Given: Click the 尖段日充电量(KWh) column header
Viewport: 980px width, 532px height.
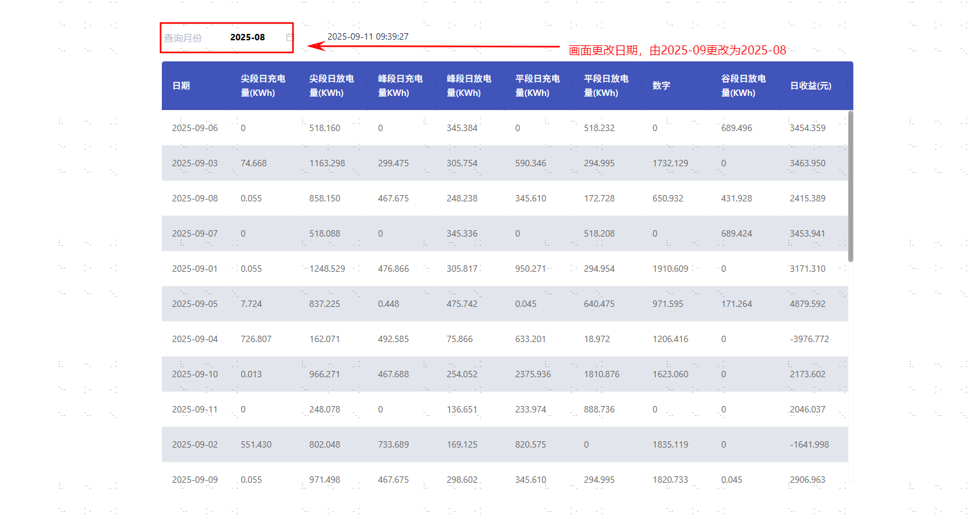Looking at the screenshot, I should click(263, 86).
